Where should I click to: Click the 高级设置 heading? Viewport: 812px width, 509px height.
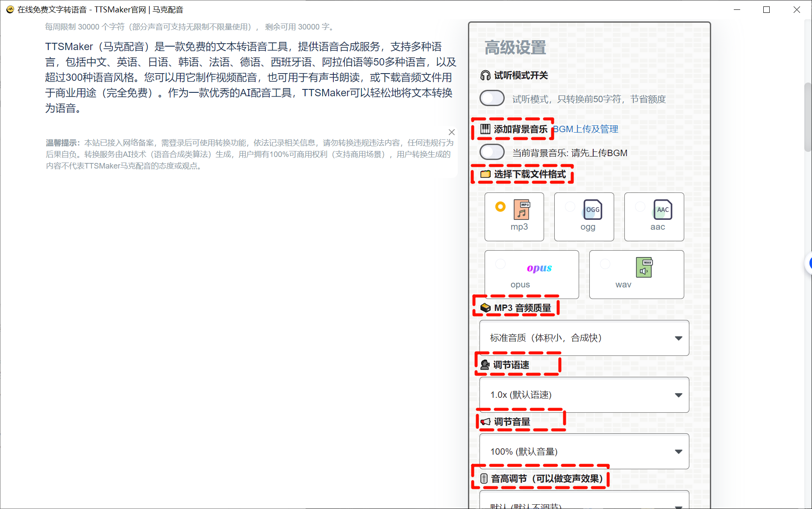click(515, 47)
